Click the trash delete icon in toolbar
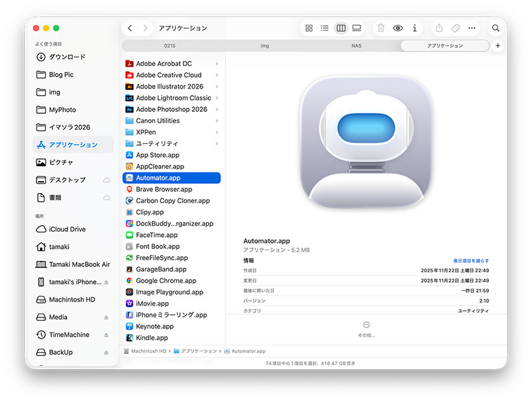Viewport: 532px width, 402px height. tap(381, 29)
